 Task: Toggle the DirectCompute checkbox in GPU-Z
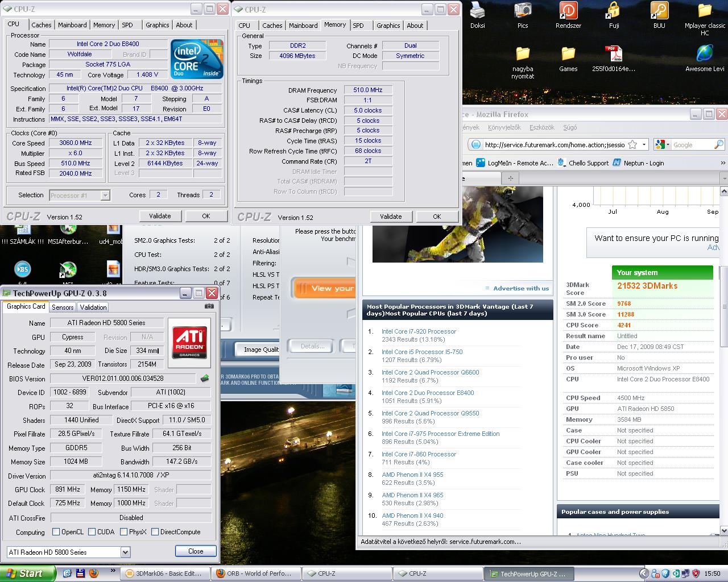click(155, 532)
